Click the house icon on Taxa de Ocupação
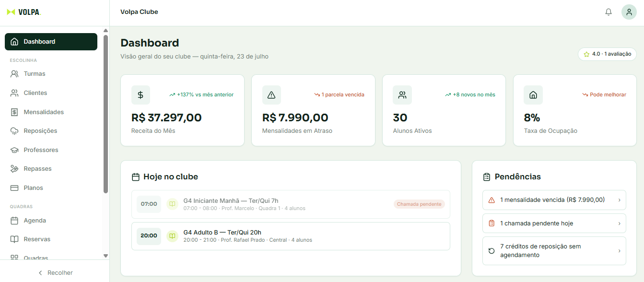 pyautogui.click(x=533, y=95)
